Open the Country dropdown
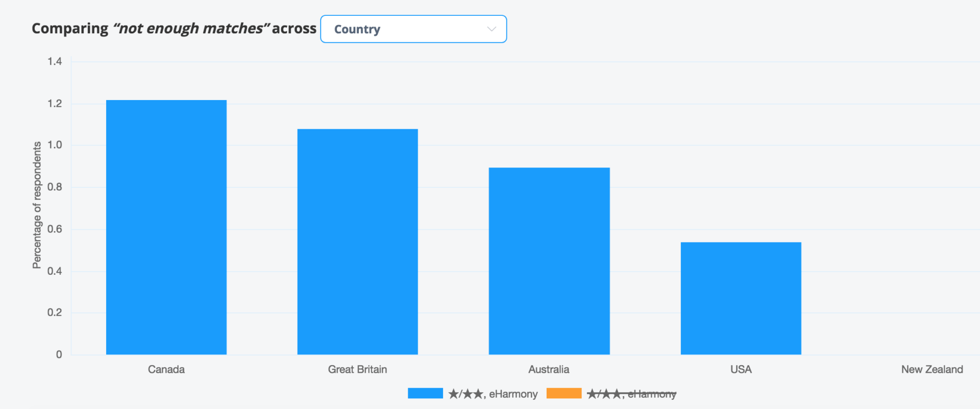 pyautogui.click(x=413, y=29)
